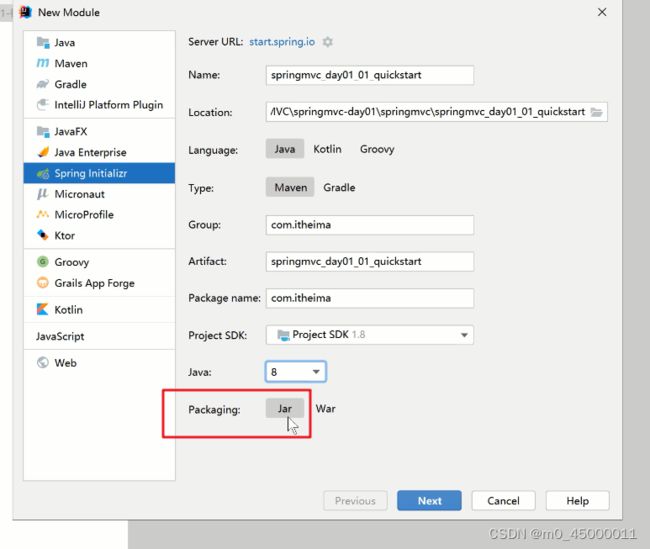Choose Gradle project type
This screenshot has height=549, width=650.
tap(339, 187)
